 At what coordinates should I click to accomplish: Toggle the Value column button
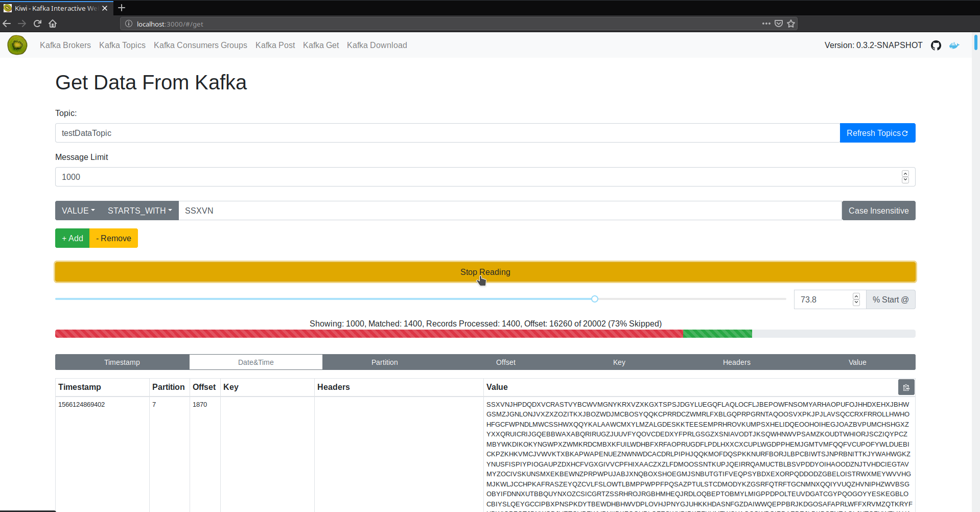pos(857,362)
